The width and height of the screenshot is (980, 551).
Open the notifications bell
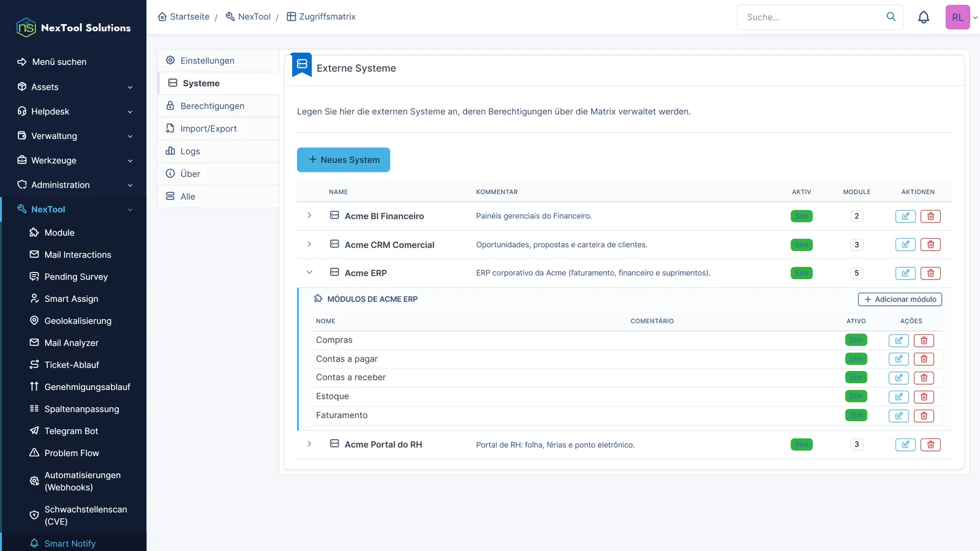[x=924, y=17]
